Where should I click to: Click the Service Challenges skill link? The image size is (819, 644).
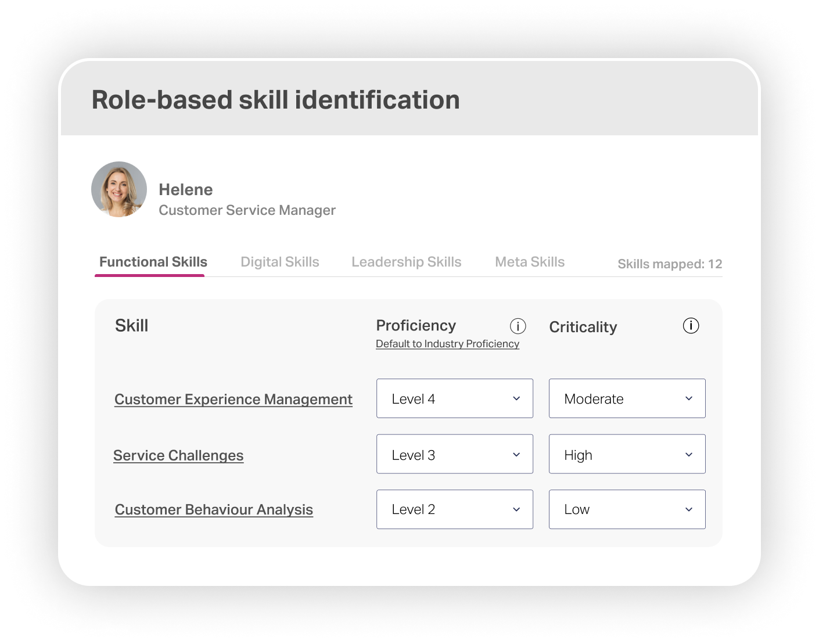click(178, 455)
